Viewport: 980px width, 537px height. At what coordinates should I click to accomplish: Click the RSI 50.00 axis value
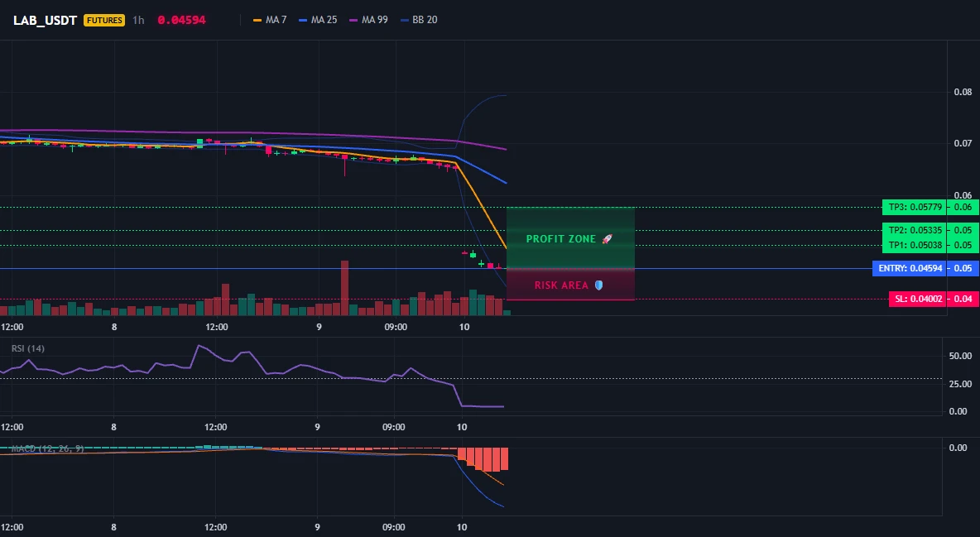(x=960, y=356)
